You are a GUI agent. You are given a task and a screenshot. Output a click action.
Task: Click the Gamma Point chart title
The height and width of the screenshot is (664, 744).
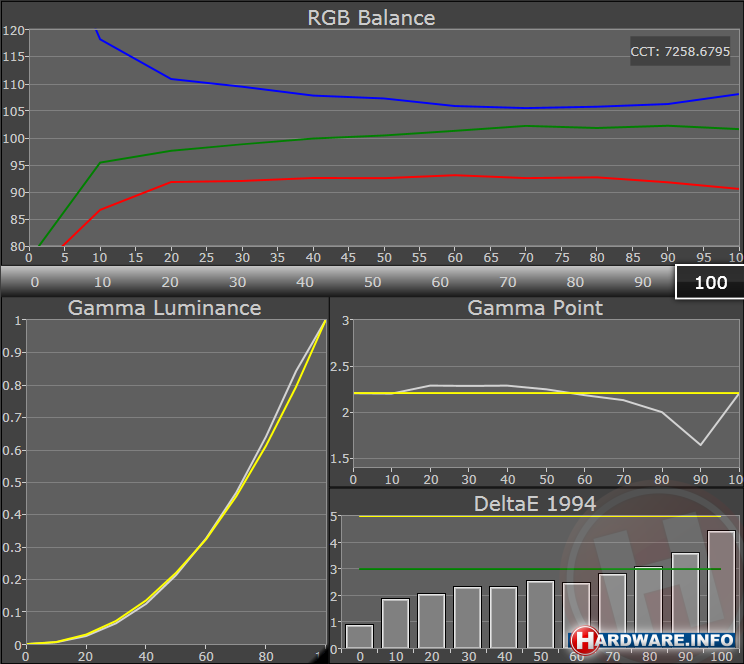click(x=535, y=308)
